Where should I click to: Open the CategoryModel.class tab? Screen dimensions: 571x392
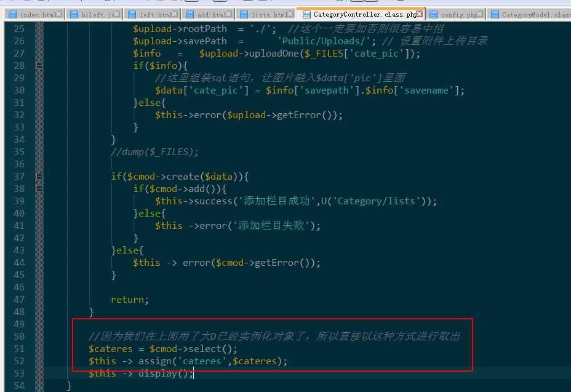click(530, 14)
